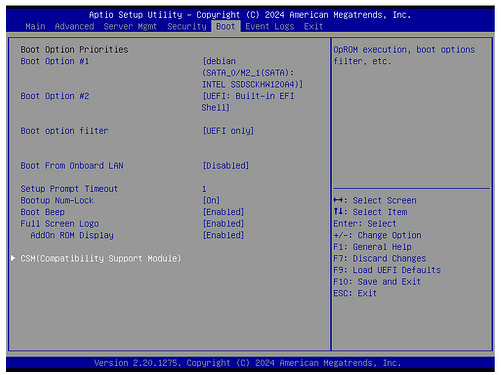Toggle Full Screen Logo [Enabled] value

coord(223,224)
